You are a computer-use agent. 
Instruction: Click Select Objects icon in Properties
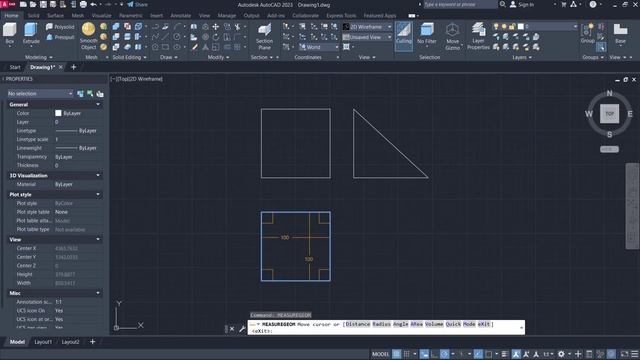tap(90, 94)
